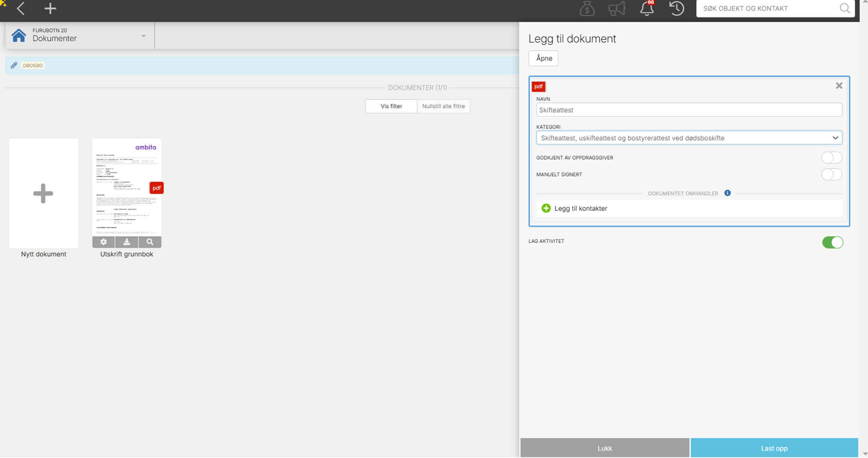
Task: Click the pdf badge on grunnbok thumbnail
Action: coord(157,188)
